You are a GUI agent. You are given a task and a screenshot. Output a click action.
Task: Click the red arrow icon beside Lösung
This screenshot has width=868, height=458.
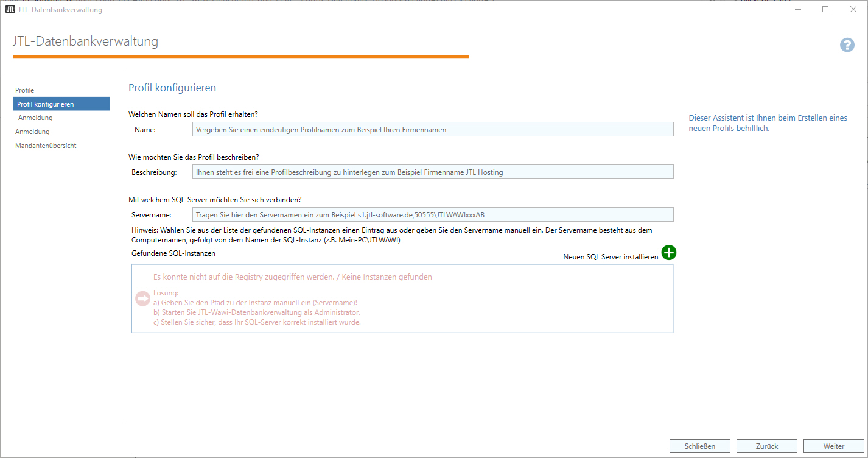pos(142,298)
